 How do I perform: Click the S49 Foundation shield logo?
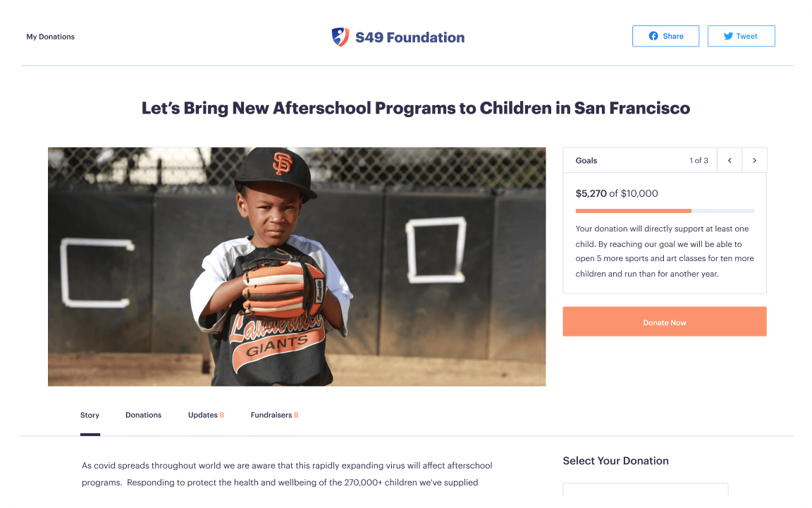point(340,37)
